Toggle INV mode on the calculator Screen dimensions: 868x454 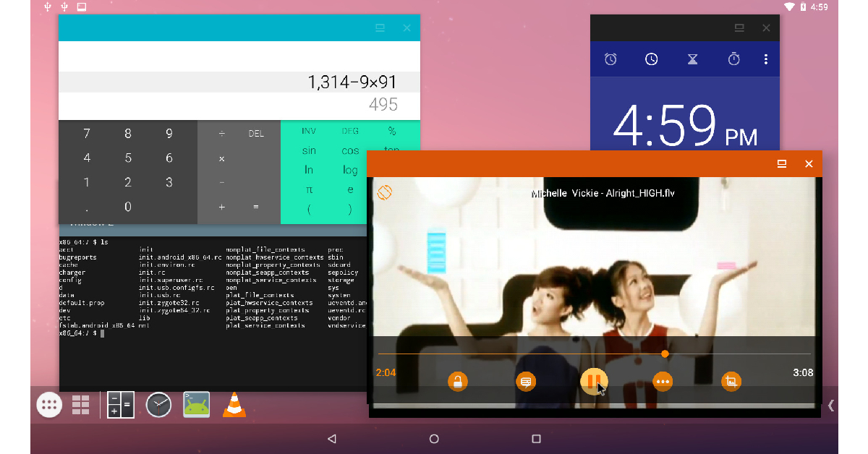(x=309, y=130)
